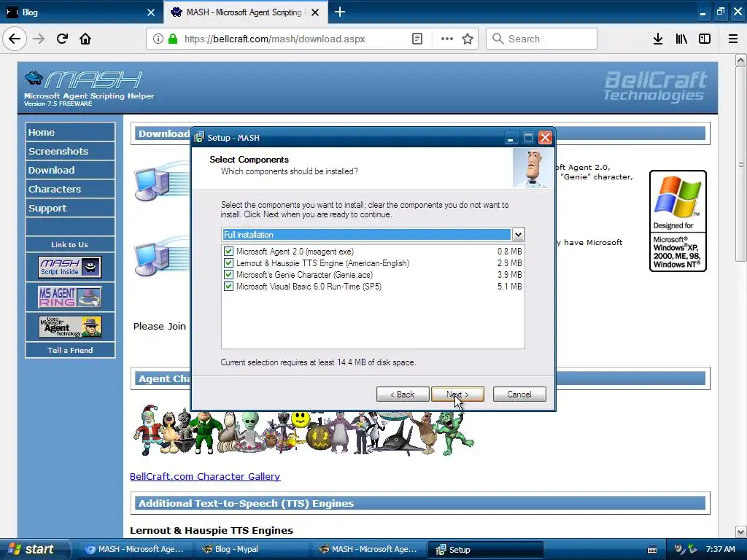Switch to the Blog browser tab
The width and height of the screenshot is (747, 560).
82,12
